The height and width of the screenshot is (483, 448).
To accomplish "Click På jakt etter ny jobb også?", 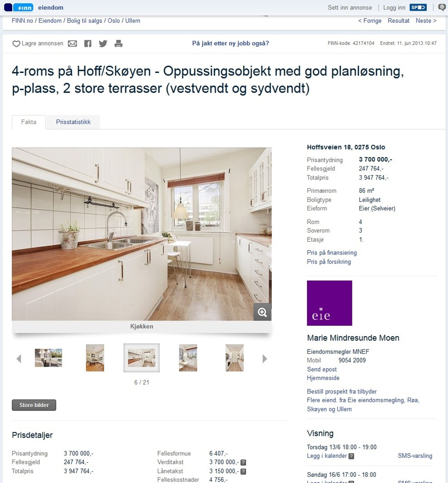I will pyautogui.click(x=231, y=43).
